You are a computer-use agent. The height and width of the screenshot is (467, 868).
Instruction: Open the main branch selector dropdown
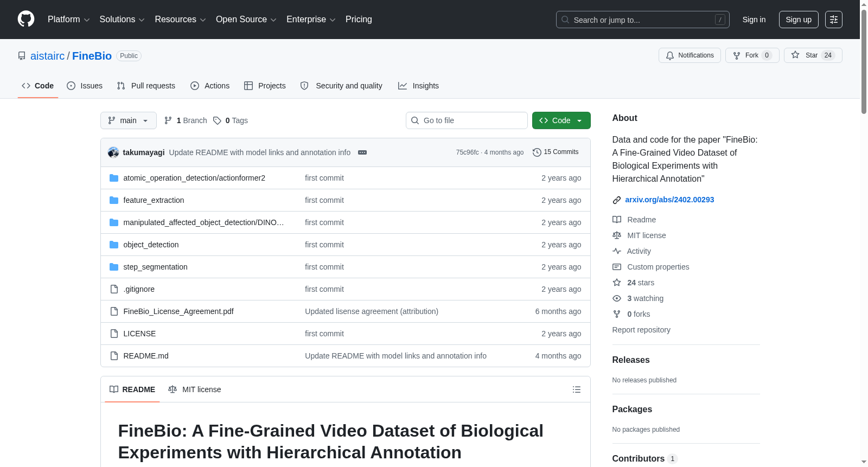tap(129, 120)
